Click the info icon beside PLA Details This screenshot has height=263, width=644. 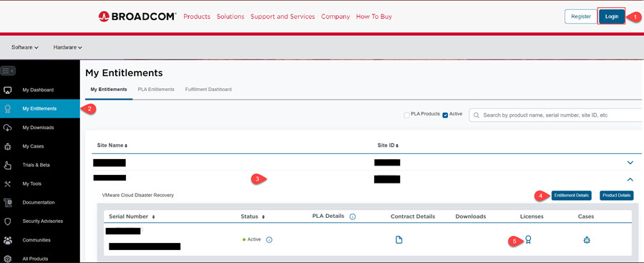coord(352,216)
